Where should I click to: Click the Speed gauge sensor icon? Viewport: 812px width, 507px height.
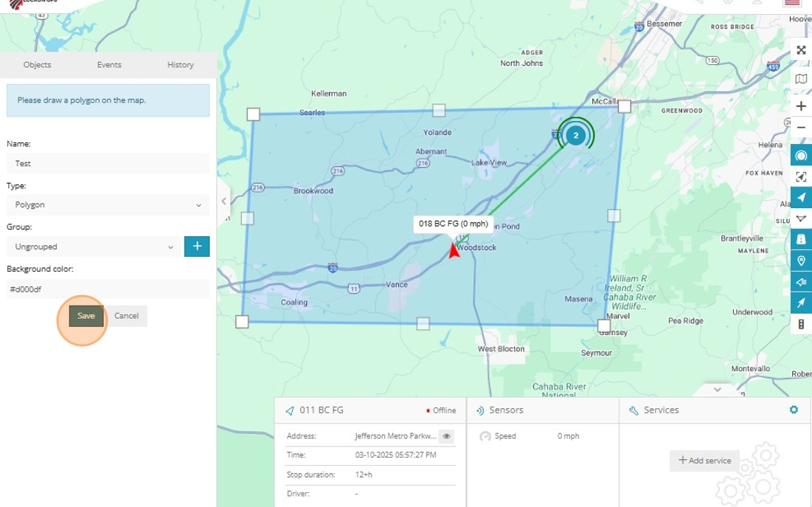485,436
